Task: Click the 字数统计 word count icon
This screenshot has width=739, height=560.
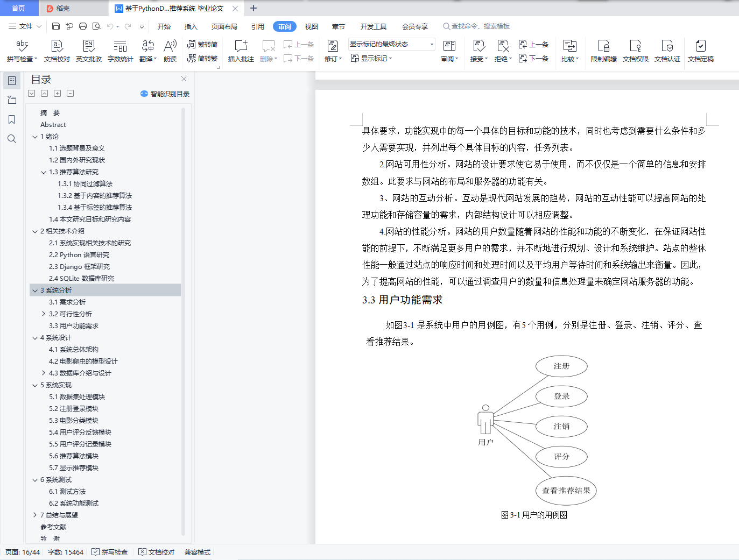Action: (121, 51)
